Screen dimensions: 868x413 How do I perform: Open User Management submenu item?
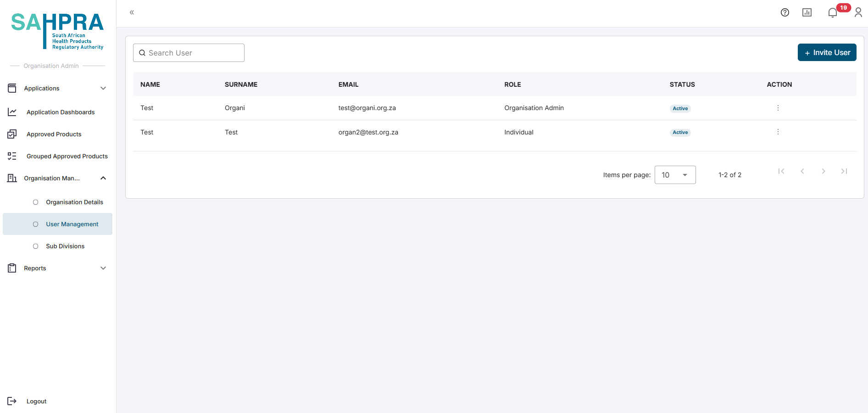(x=58, y=224)
